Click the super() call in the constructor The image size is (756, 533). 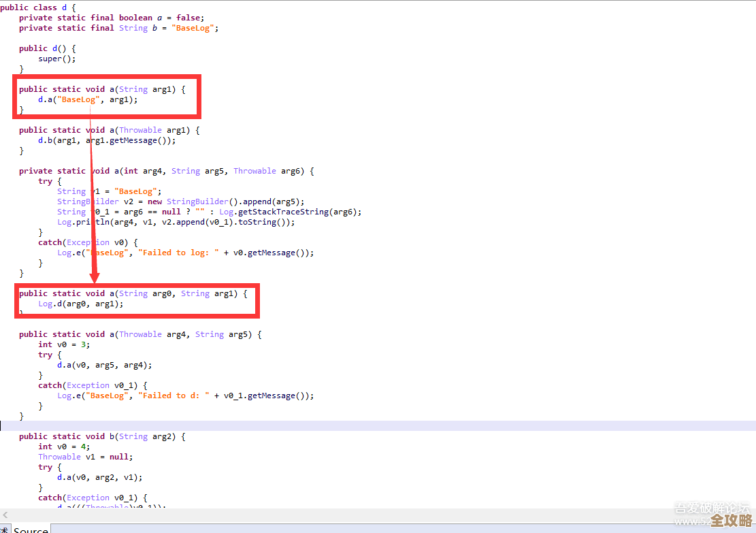[x=56, y=59]
